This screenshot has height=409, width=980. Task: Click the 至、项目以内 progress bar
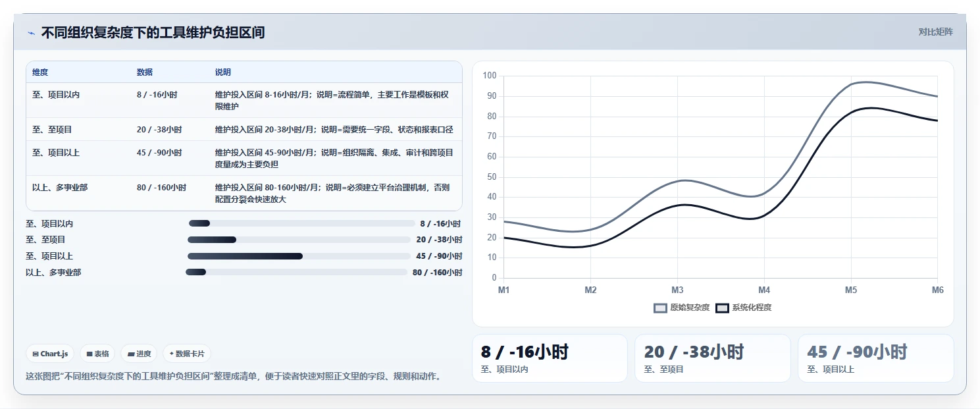point(302,223)
